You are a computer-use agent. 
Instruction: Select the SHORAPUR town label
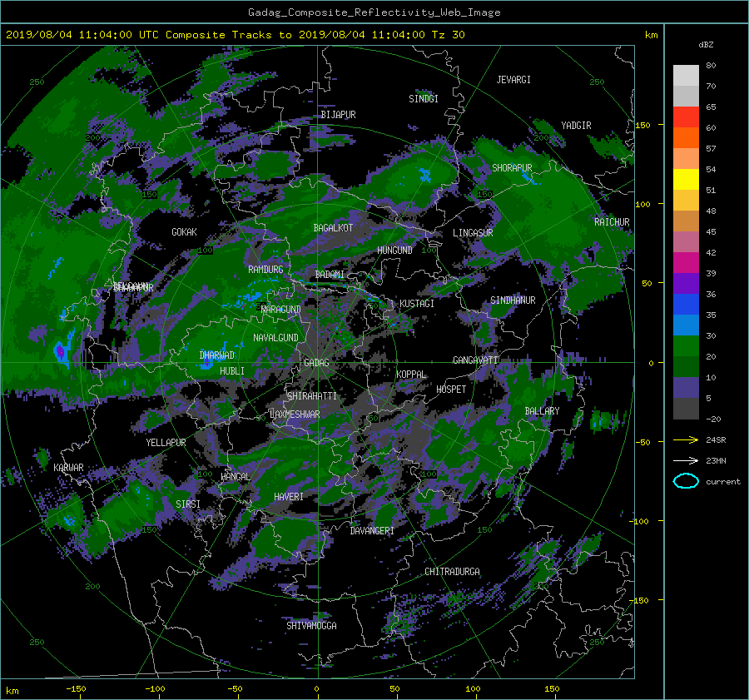[512, 167]
